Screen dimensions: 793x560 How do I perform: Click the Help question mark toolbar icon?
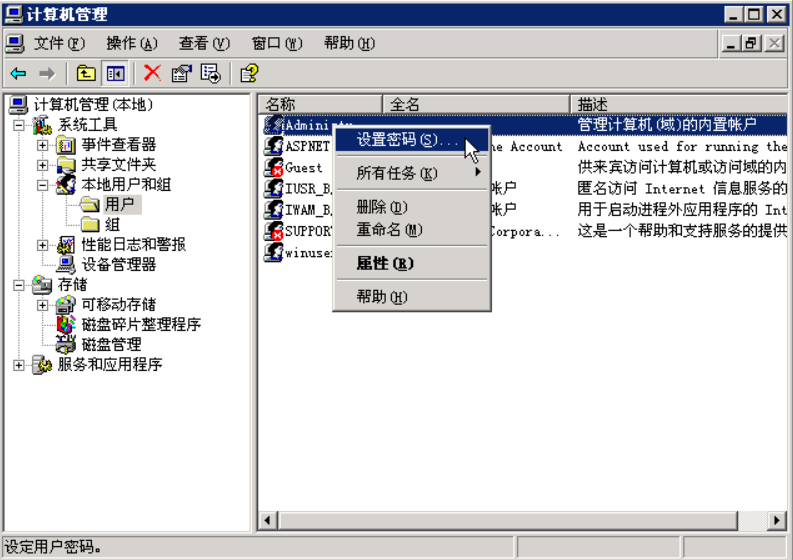pyautogui.click(x=249, y=74)
